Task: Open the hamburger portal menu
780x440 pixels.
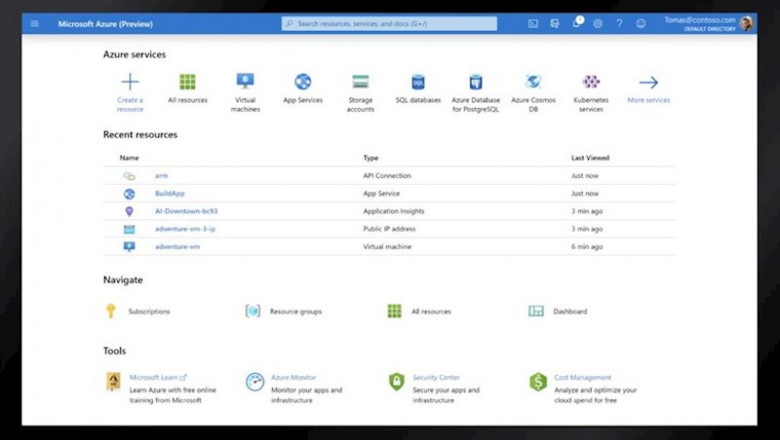Action: (x=34, y=23)
